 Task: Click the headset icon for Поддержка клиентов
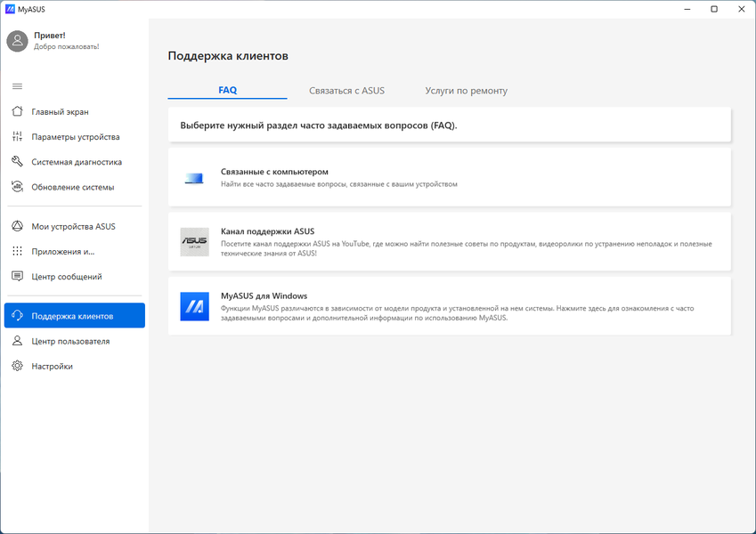17,316
